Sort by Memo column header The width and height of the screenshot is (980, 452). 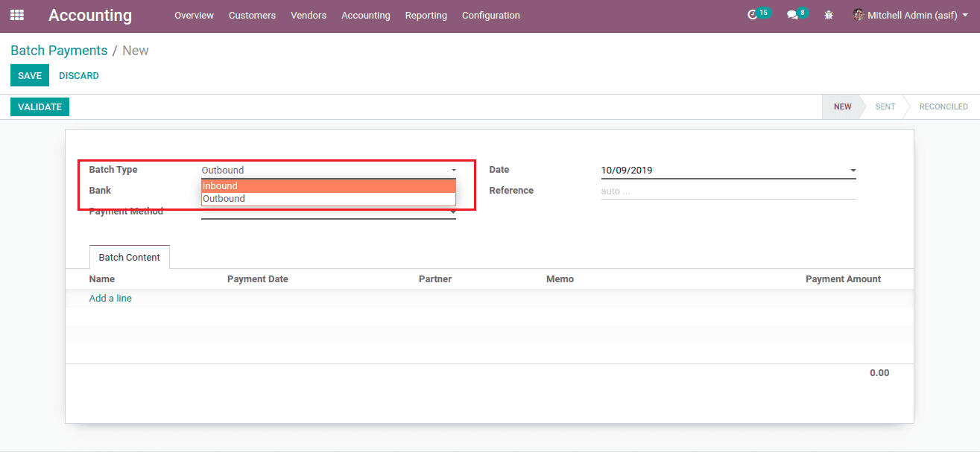560,279
